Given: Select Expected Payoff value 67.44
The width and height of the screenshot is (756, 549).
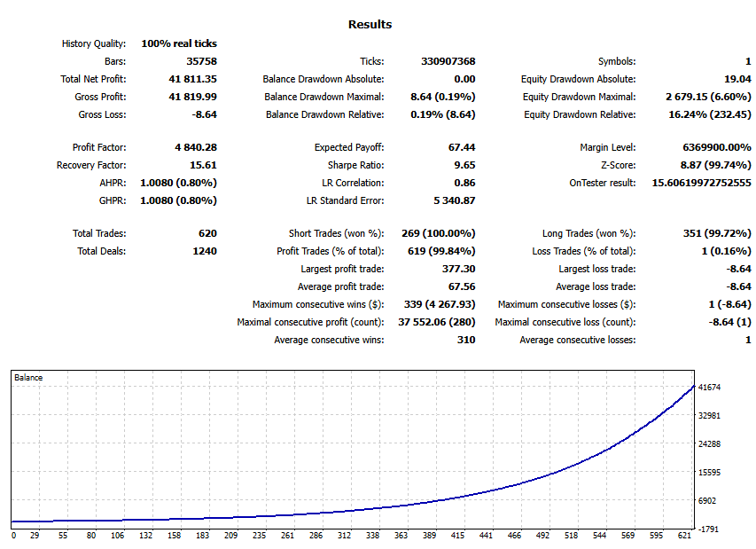Looking at the screenshot, I should click(x=462, y=147).
